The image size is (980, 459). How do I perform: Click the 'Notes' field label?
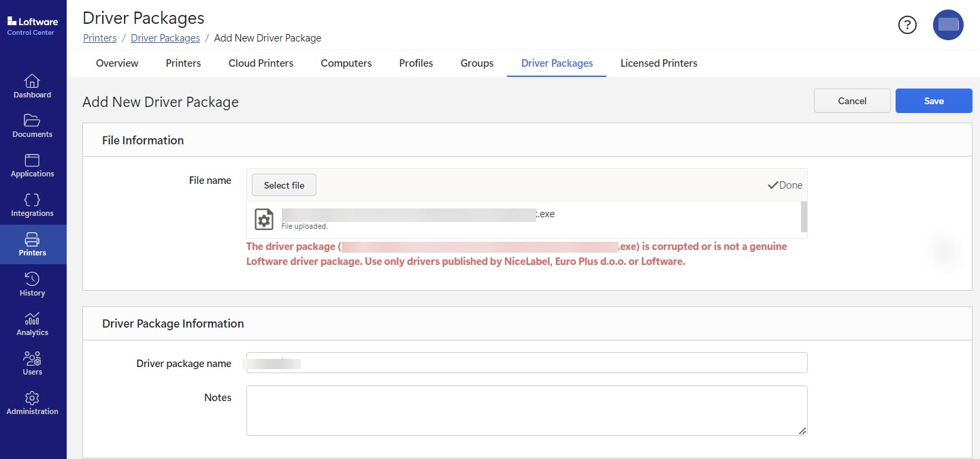point(218,398)
